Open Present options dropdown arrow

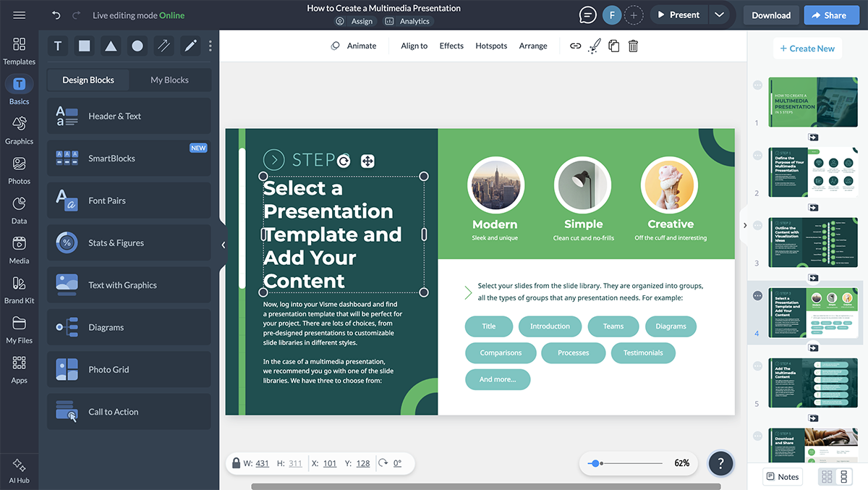click(718, 15)
